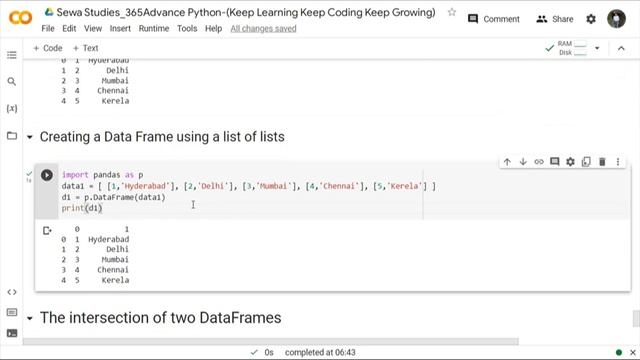Open more cell actions menu

(x=618, y=162)
